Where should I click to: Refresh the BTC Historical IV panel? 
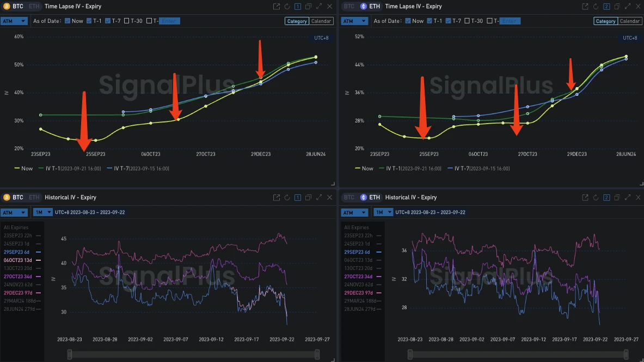(287, 198)
